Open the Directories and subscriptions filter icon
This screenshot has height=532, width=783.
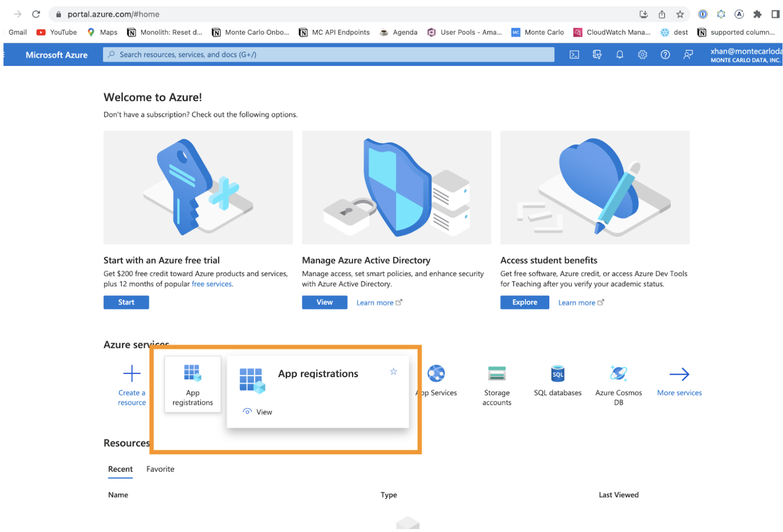(597, 55)
